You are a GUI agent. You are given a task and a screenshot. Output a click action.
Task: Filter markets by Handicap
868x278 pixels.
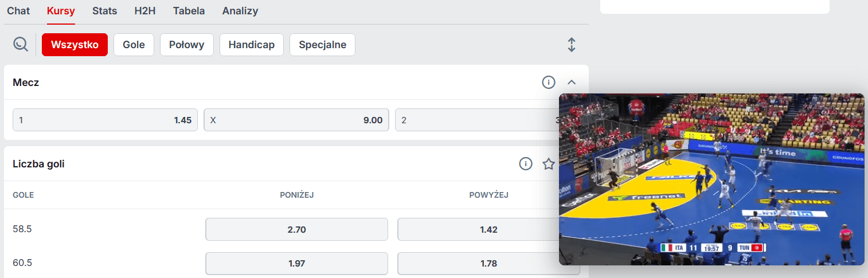tap(251, 45)
